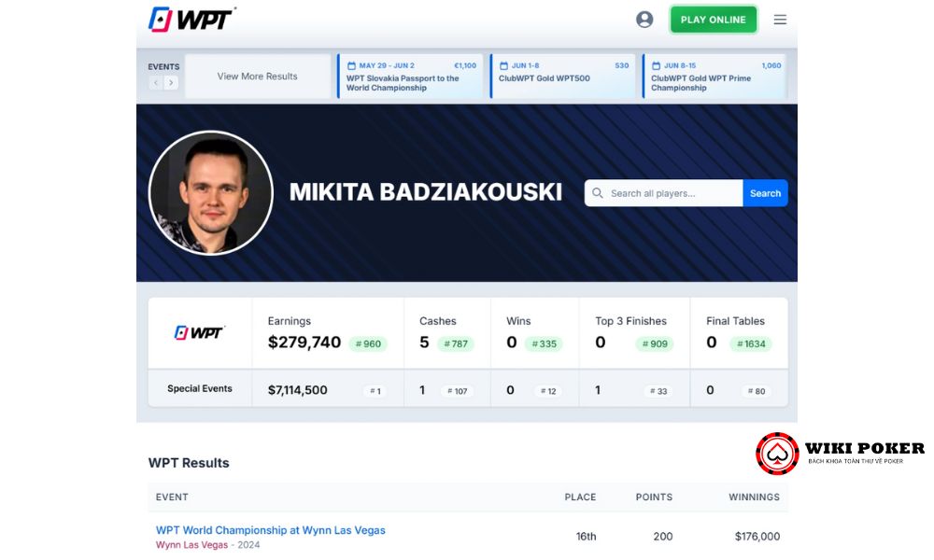The width and height of the screenshot is (934, 560).
Task: Click Special Events rank badge #1
Action: (375, 391)
